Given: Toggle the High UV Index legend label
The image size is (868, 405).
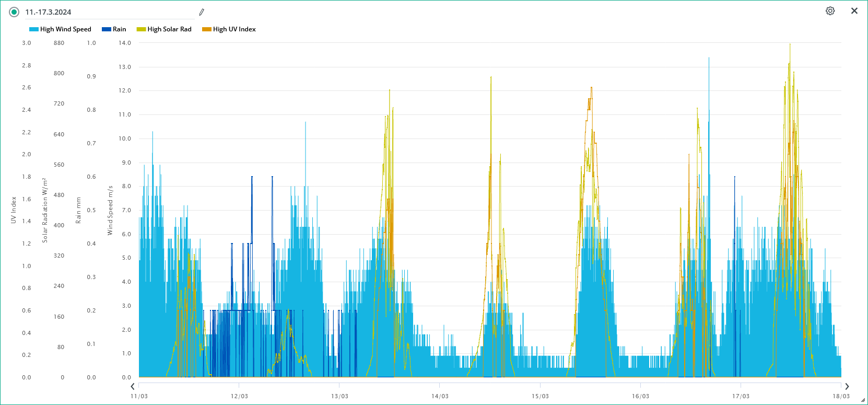Looking at the screenshot, I should click(x=234, y=29).
